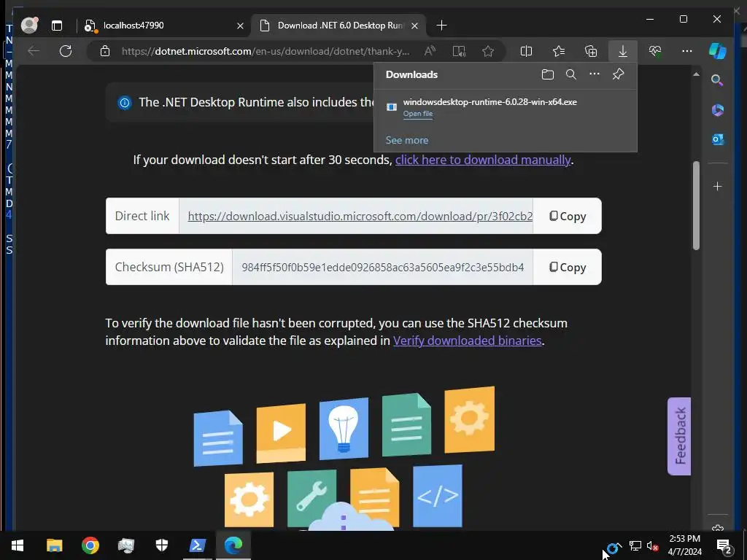Open notification center in taskbar
Screen dimensions: 747x560
click(x=724, y=546)
